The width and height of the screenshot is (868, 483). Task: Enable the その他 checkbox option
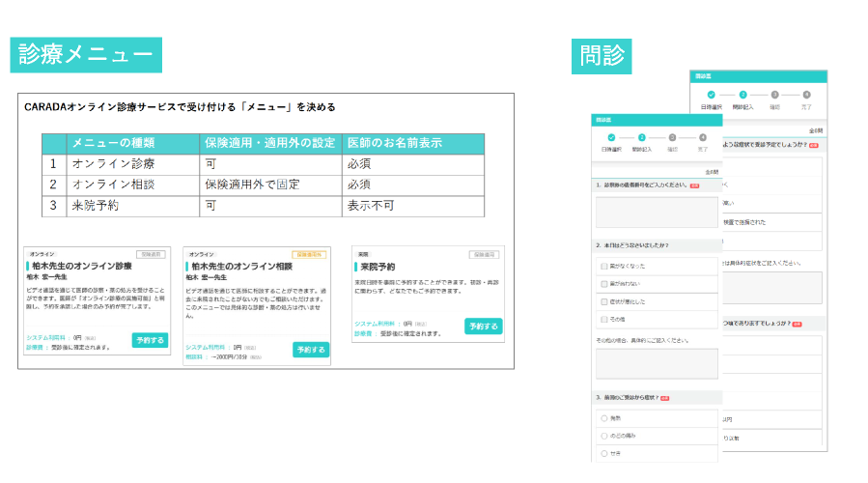point(604,318)
